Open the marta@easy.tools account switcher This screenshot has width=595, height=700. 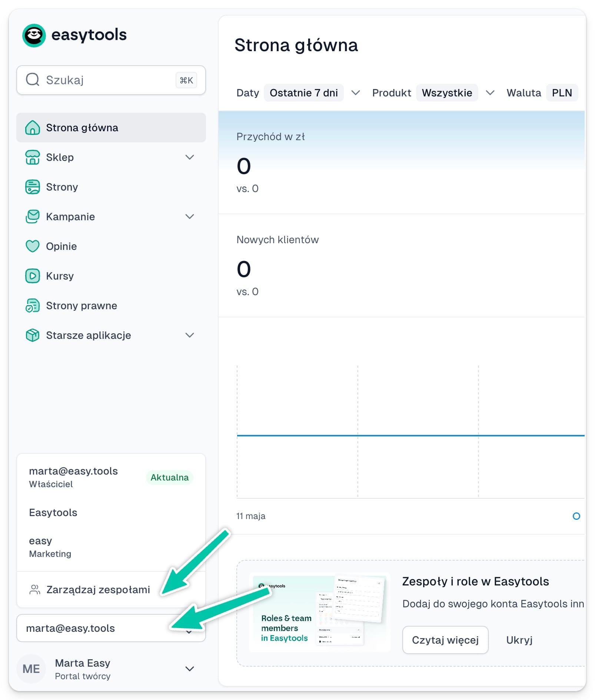click(111, 628)
